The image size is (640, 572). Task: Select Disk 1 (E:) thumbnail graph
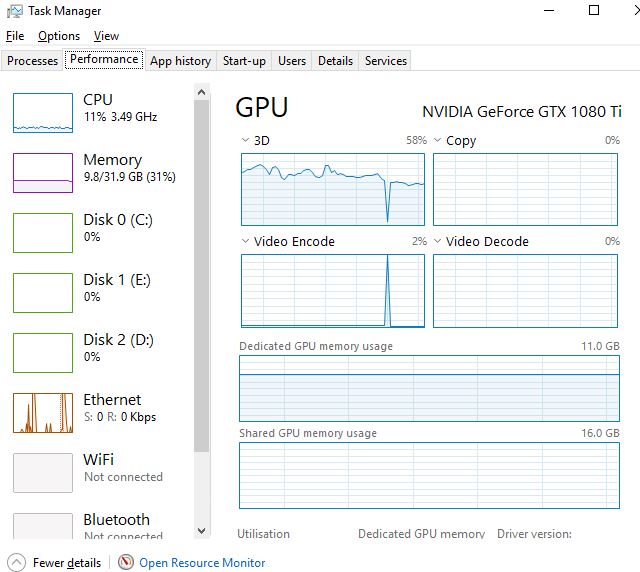pyautogui.click(x=43, y=293)
